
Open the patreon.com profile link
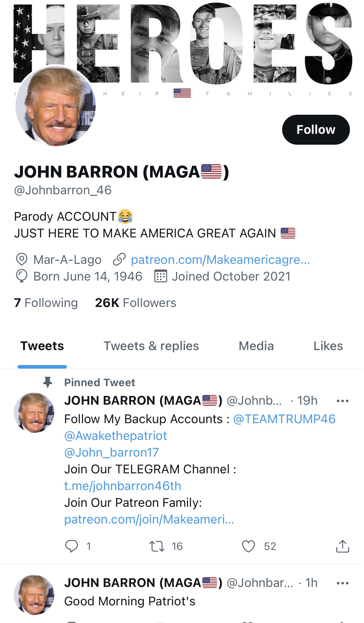point(220,259)
